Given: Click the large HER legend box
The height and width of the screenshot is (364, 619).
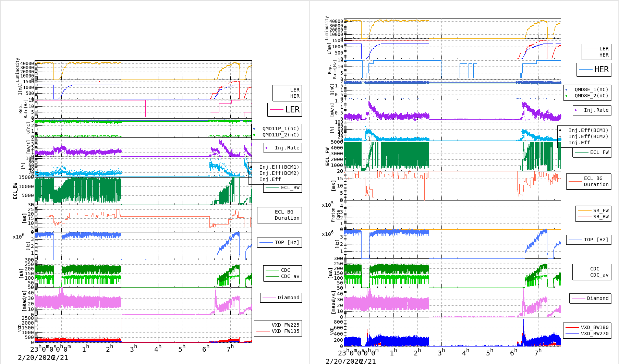Looking at the screenshot, I should (594, 70).
